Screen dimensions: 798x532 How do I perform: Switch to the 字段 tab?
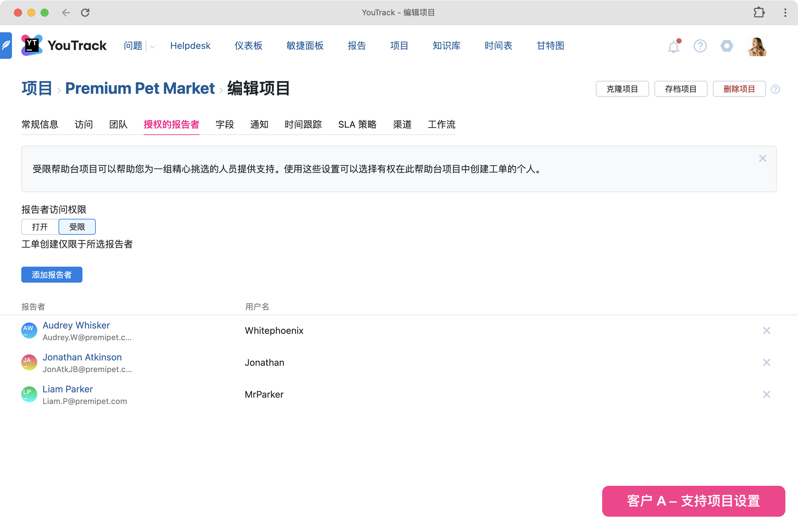225,124
